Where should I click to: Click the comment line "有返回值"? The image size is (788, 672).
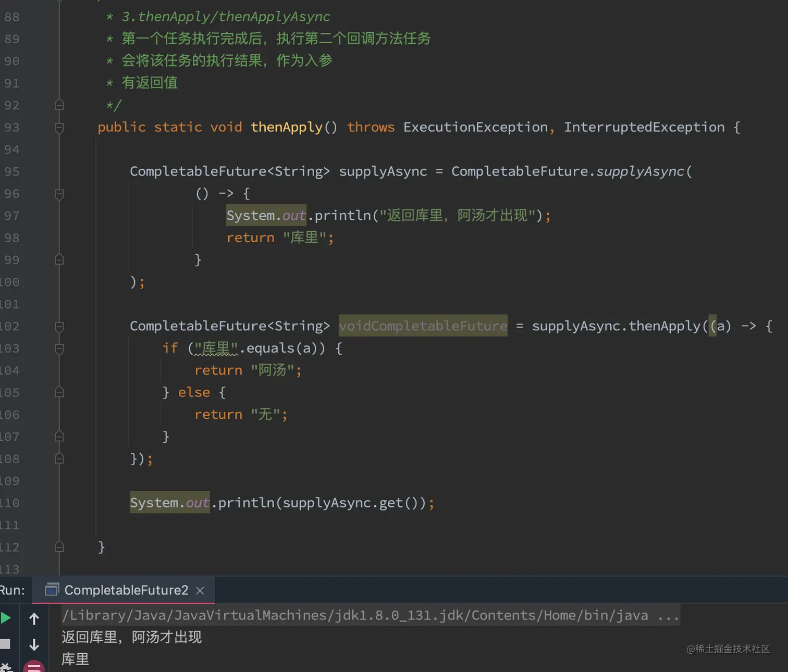coord(150,83)
